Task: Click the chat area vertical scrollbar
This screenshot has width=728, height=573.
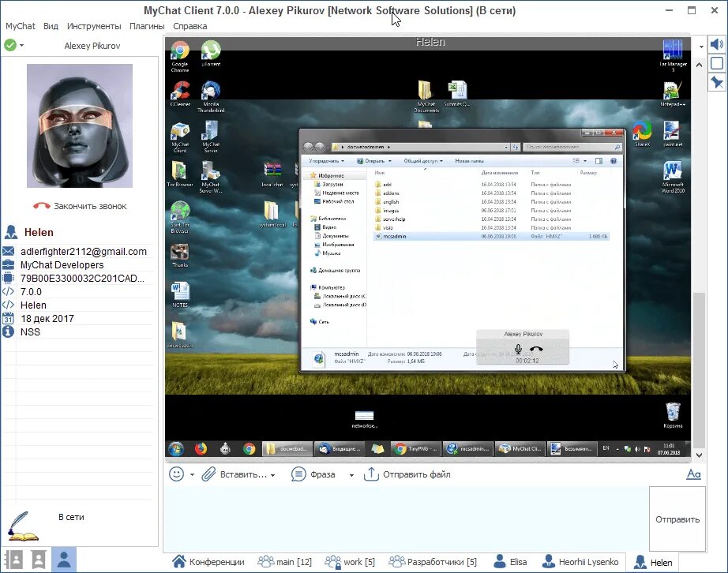Action: point(699,370)
